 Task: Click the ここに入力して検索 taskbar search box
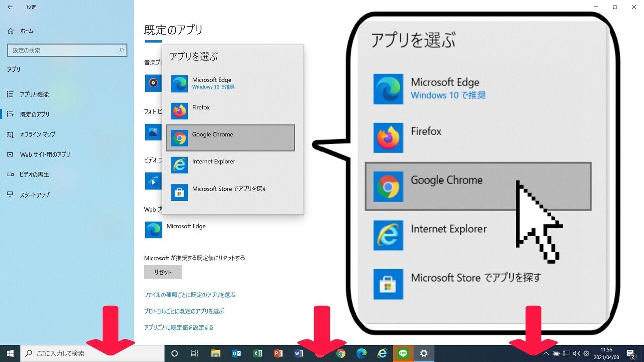92,353
